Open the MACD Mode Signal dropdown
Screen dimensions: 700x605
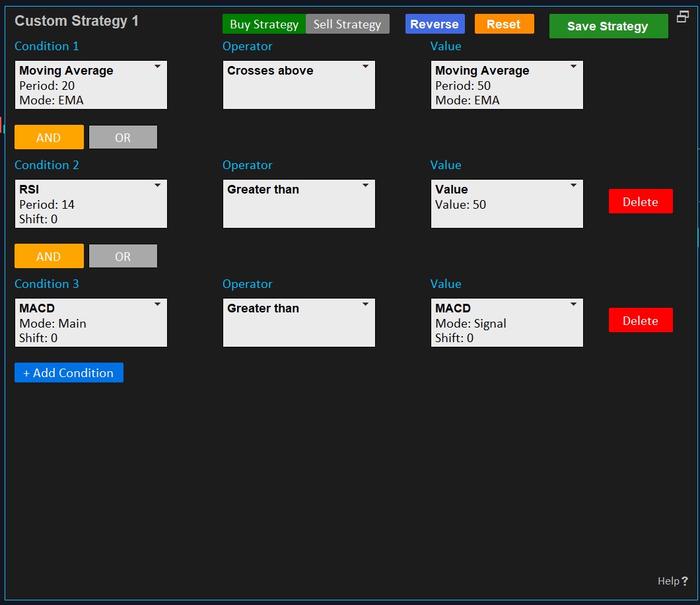(x=507, y=323)
